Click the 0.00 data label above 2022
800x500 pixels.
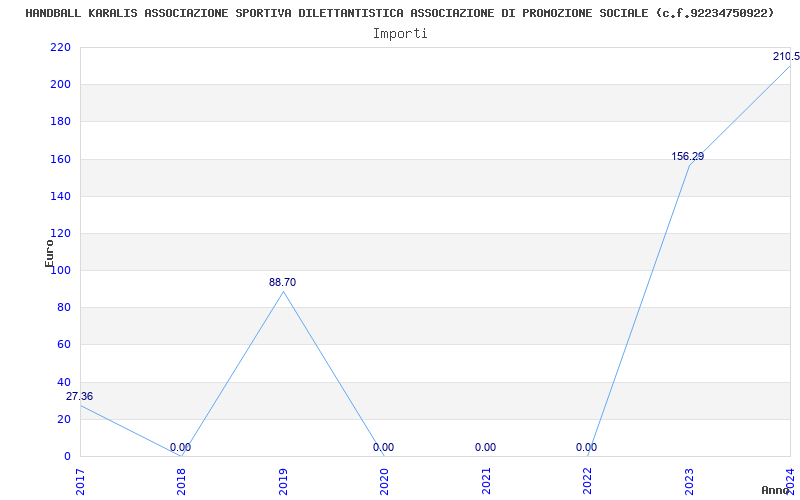[587, 447]
